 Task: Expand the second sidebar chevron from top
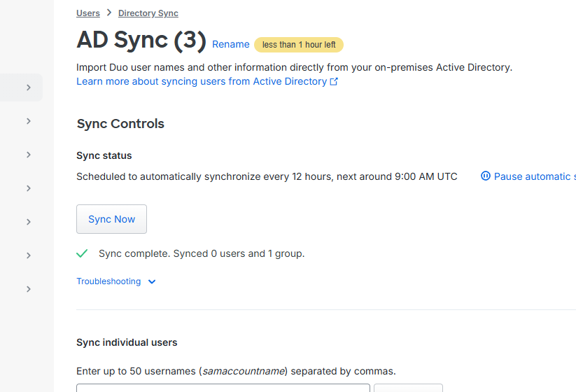29,121
